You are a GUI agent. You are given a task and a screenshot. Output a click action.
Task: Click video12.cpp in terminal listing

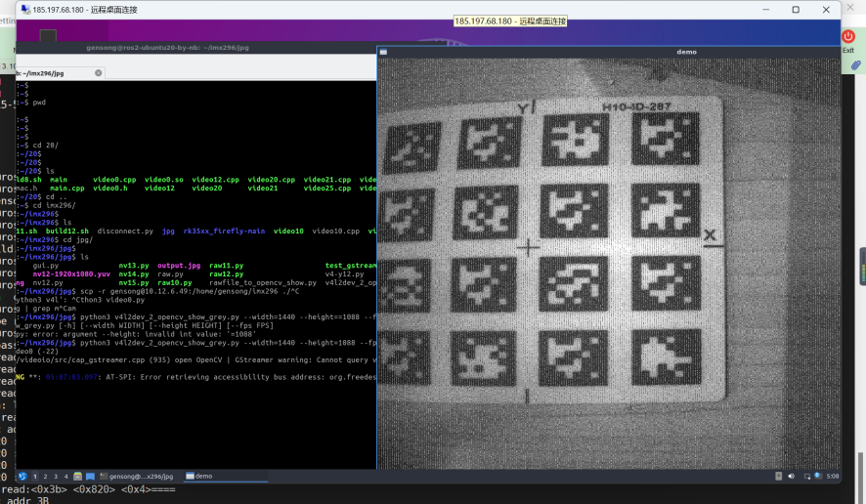[x=215, y=180]
